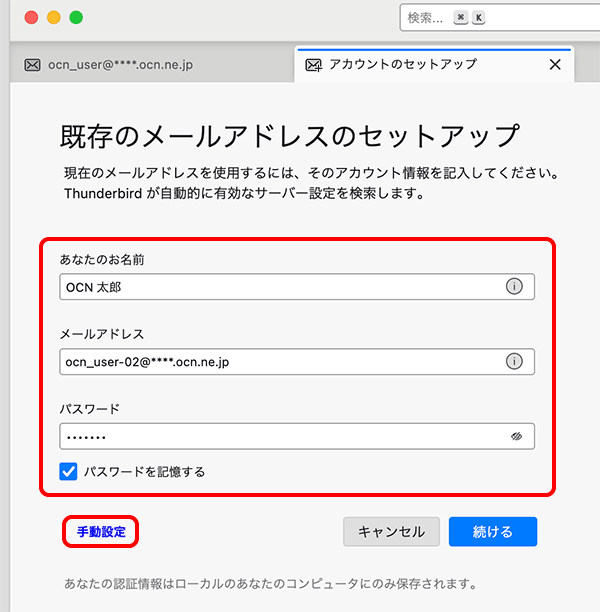
Task: Click the blue 続ける button
Action: click(x=493, y=532)
